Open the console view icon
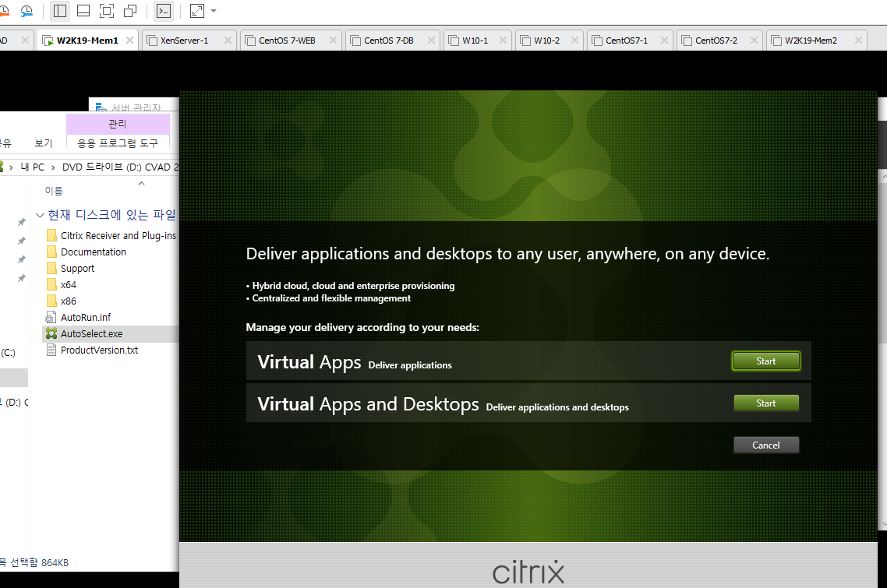The image size is (887, 588). click(x=164, y=11)
